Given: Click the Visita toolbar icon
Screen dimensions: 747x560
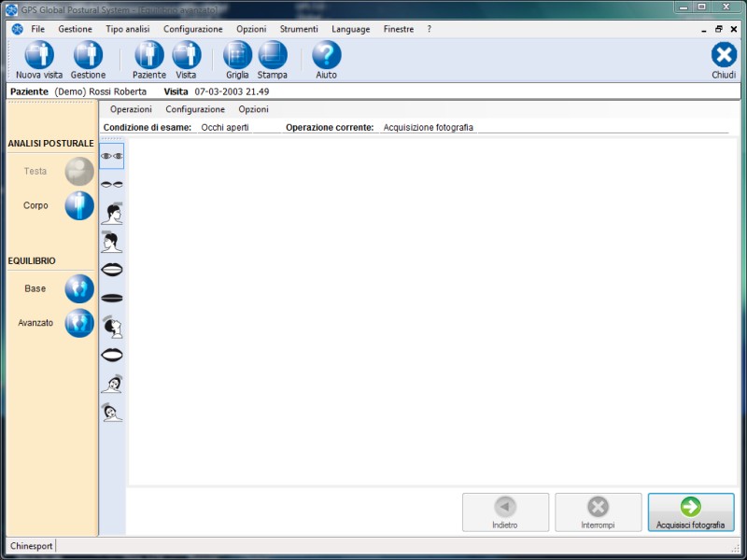Looking at the screenshot, I should [x=186, y=56].
